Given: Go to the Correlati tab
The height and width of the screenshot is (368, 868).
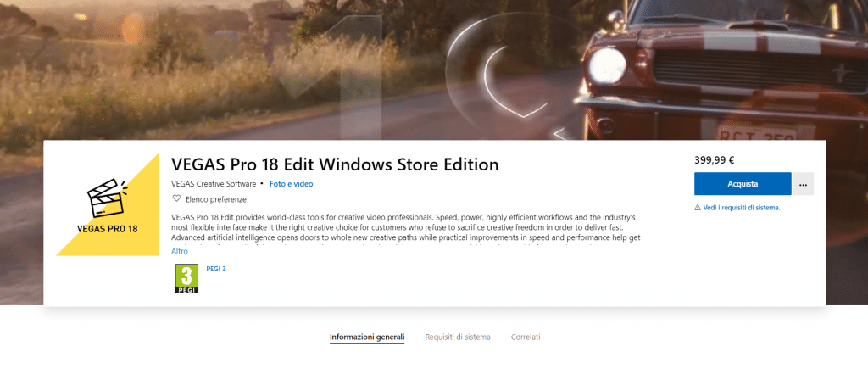Looking at the screenshot, I should (526, 337).
